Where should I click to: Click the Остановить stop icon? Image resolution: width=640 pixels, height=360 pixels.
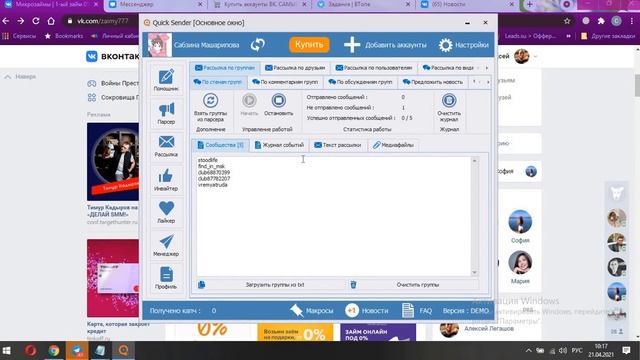(279, 100)
